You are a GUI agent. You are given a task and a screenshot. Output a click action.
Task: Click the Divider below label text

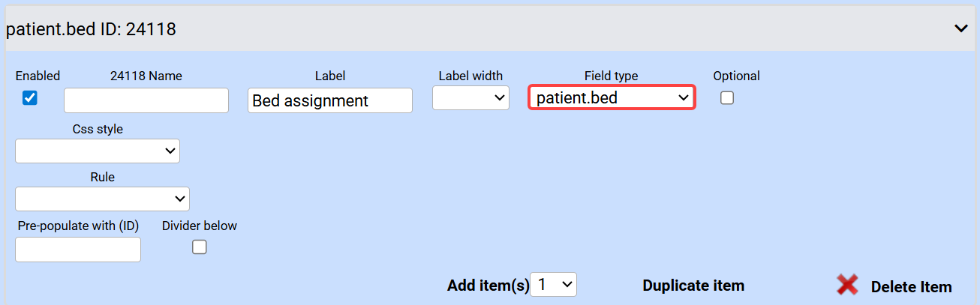200,226
